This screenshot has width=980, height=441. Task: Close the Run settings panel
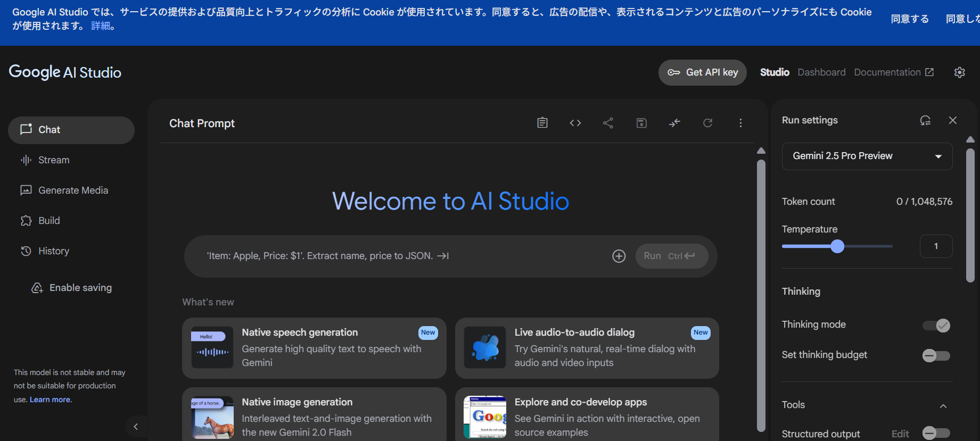click(953, 120)
